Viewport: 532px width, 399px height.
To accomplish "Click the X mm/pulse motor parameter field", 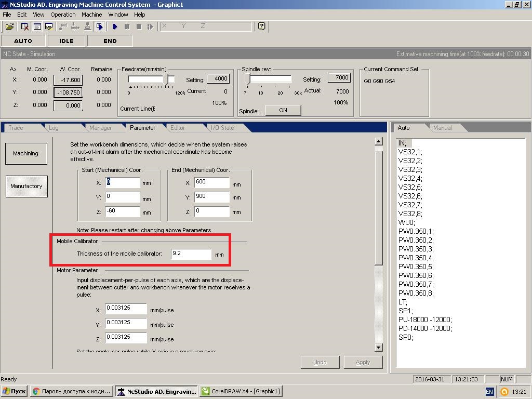I will (x=126, y=309).
